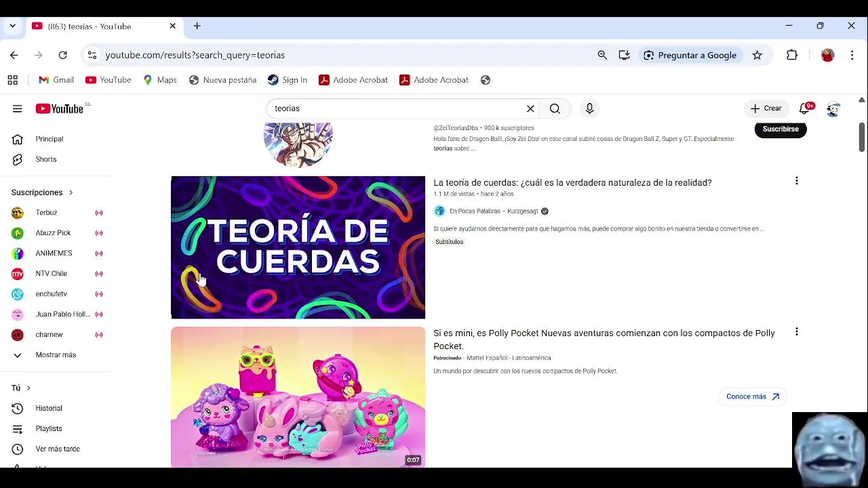
Task: Open the YouTube hamburger guide menu
Action: coord(17,108)
